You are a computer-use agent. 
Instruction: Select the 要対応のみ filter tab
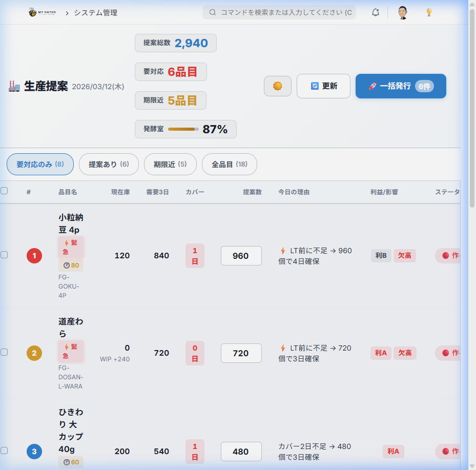coord(40,165)
